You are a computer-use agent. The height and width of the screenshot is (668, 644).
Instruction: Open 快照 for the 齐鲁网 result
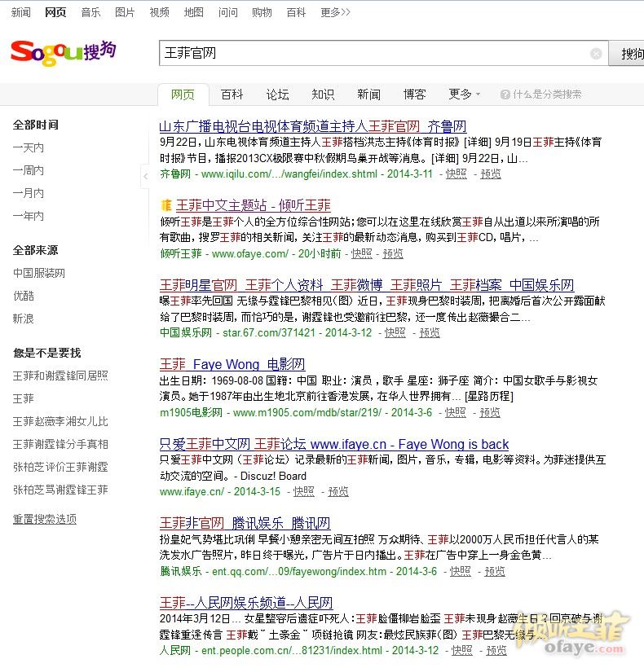point(457,174)
